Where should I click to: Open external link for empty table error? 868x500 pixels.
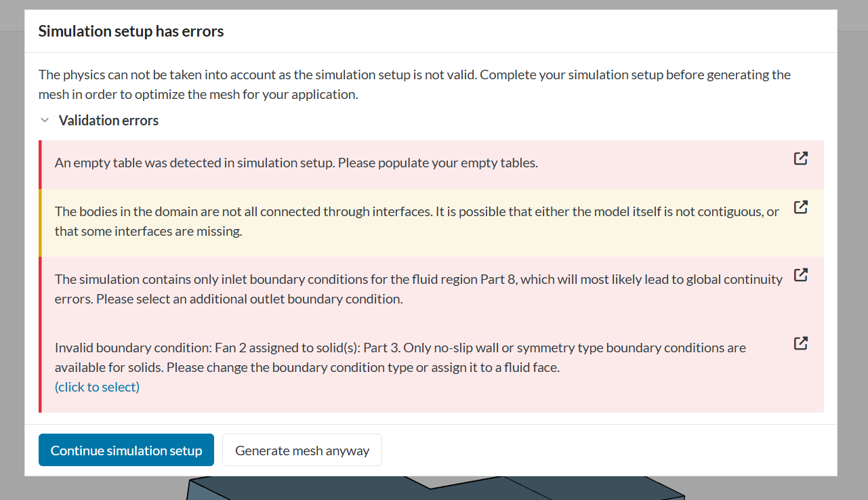[800, 159]
